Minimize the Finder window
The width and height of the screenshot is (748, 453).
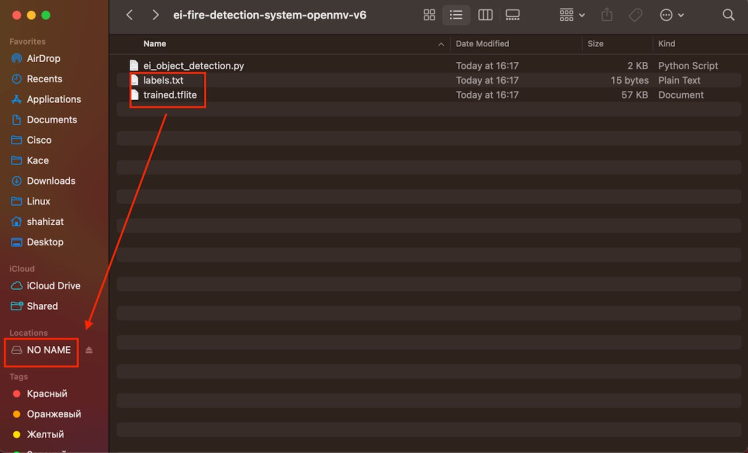point(31,15)
